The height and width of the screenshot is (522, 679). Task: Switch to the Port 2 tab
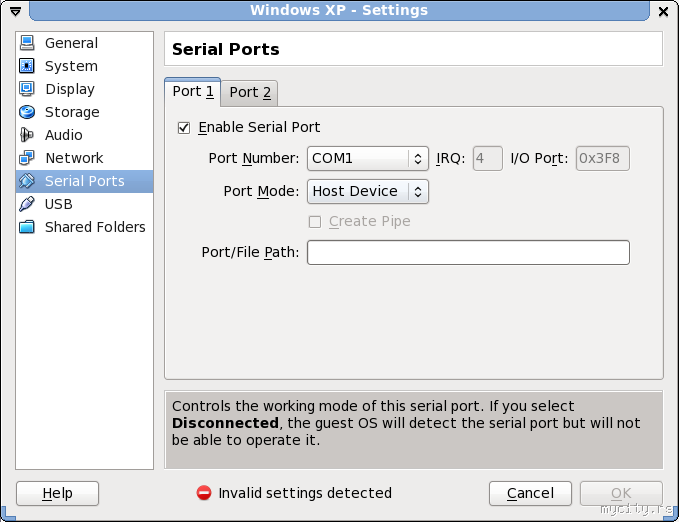(x=250, y=93)
